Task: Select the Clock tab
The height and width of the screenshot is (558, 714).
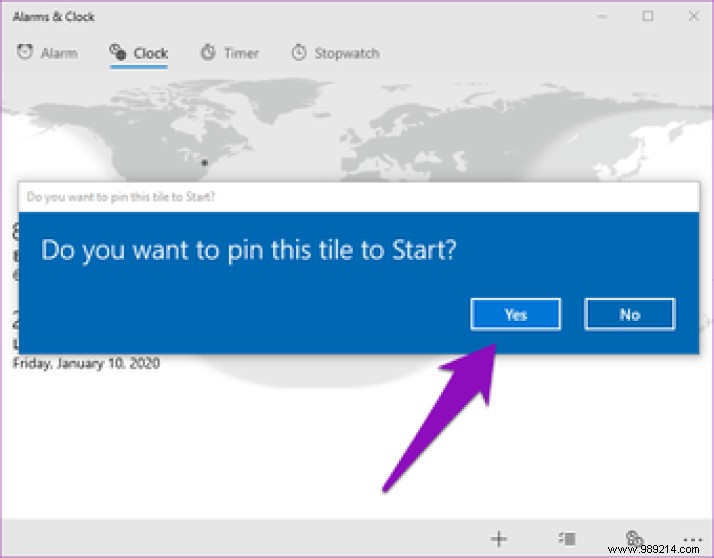Action: coord(139,53)
